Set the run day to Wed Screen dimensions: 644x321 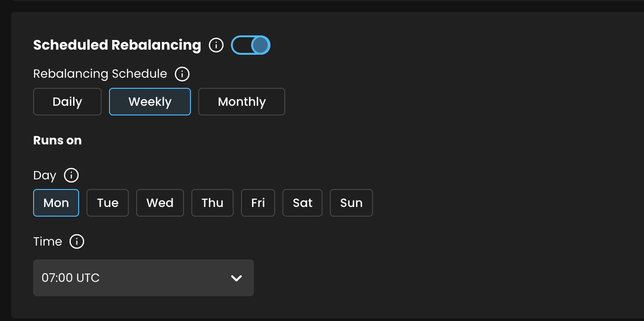click(x=160, y=203)
